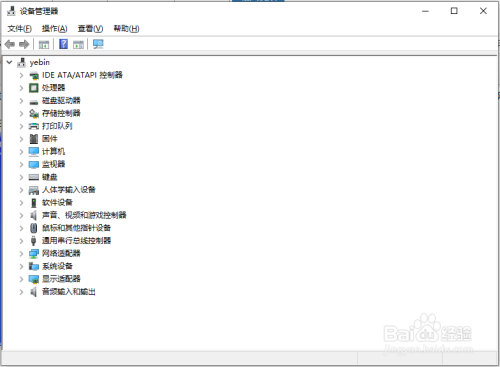This screenshot has height=367, width=500.
Task: Click the 计算机 monitor icon
Action: tap(34, 152)
